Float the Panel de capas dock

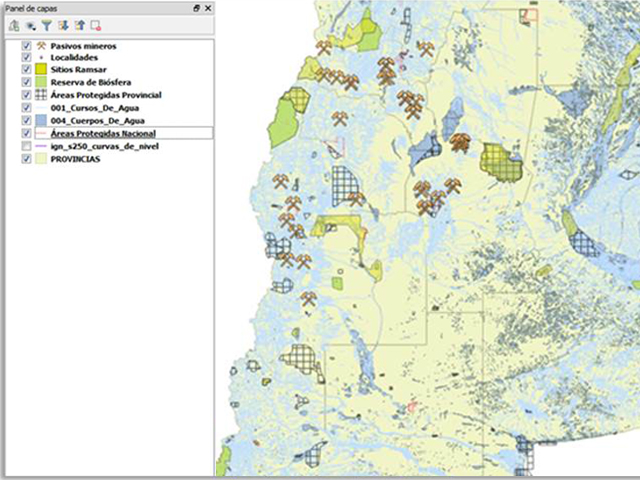click(197, 8)
